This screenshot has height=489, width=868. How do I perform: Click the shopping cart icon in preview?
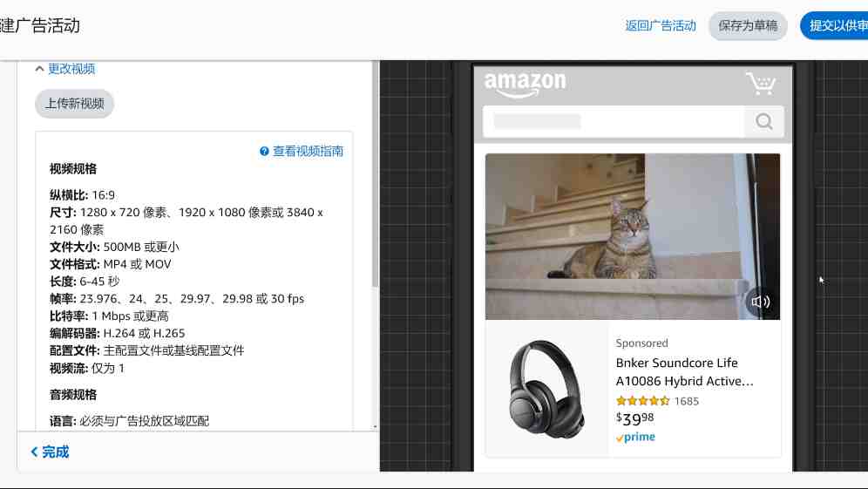point(761,83)
